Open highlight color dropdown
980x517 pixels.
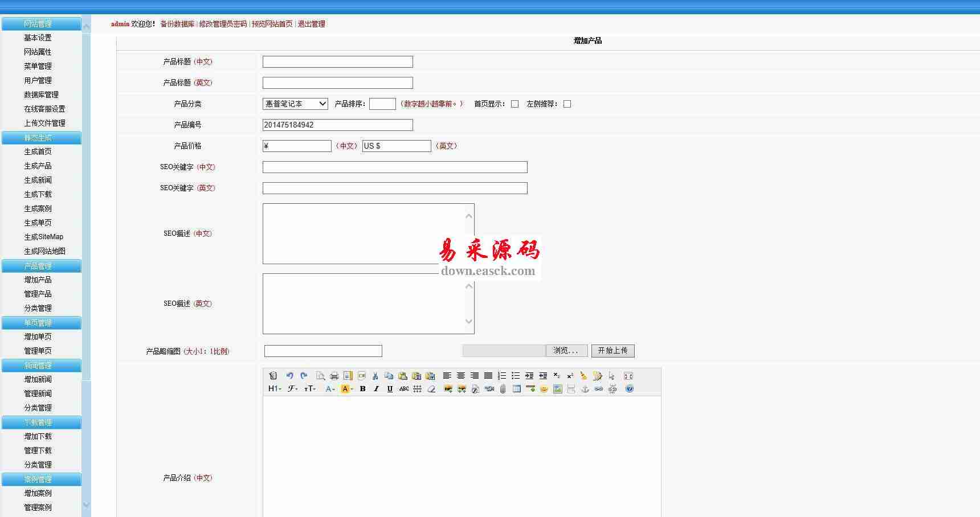click(347, 389)
